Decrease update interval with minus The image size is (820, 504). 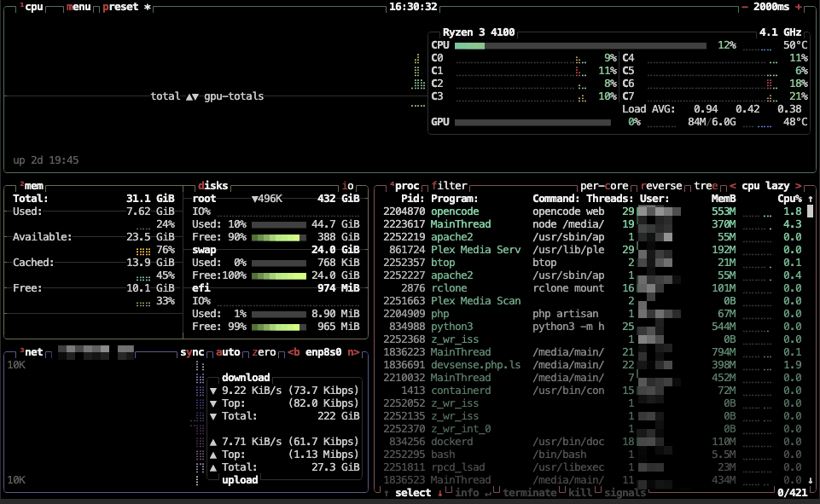pyautogui.click(x=745, y=7)
